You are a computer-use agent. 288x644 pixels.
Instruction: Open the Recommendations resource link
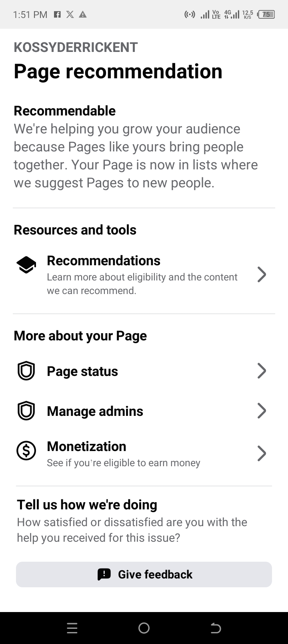coord(104,261)
